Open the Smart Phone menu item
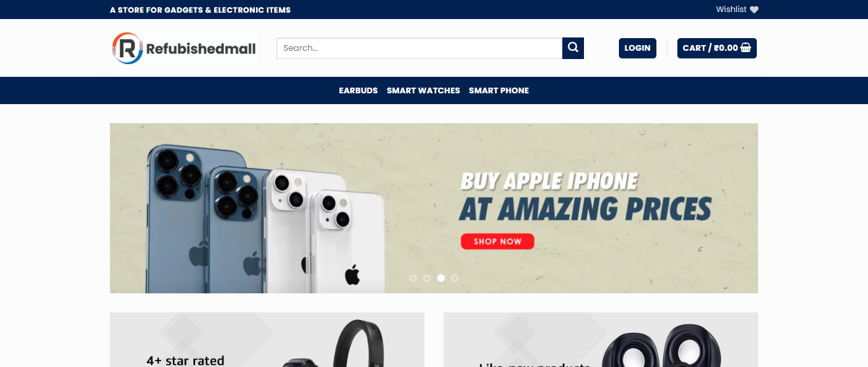Viewport: 868px width, 367px height. [x=499, y=91]
